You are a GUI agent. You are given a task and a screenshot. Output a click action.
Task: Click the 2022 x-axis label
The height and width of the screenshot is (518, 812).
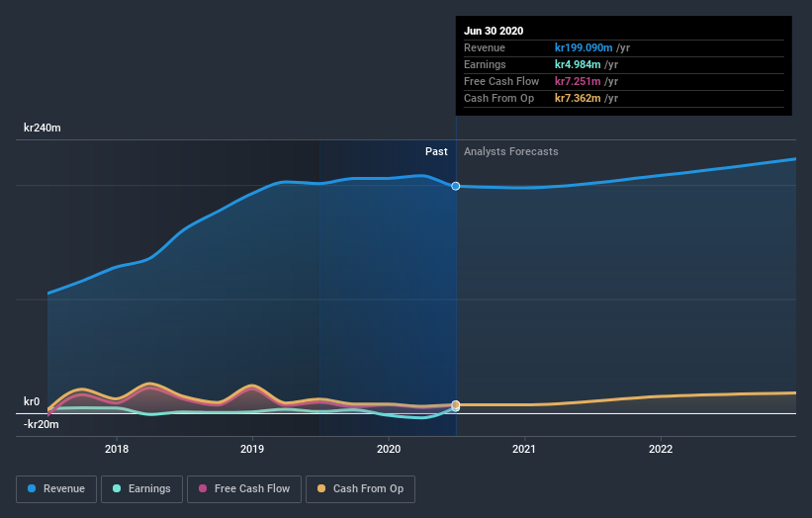point(661,449)
